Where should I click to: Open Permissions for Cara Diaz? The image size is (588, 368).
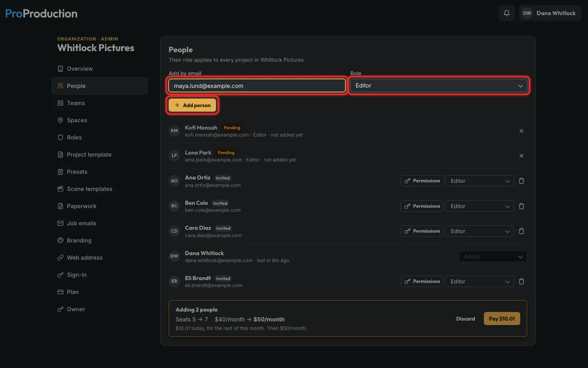tap(422, 231)
